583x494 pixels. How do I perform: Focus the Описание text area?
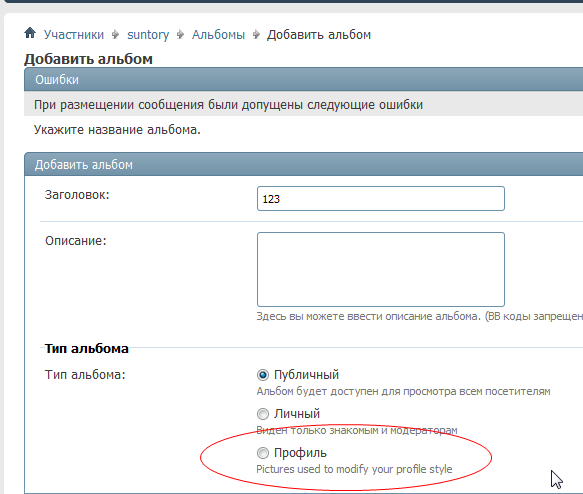tap(381, 269)
